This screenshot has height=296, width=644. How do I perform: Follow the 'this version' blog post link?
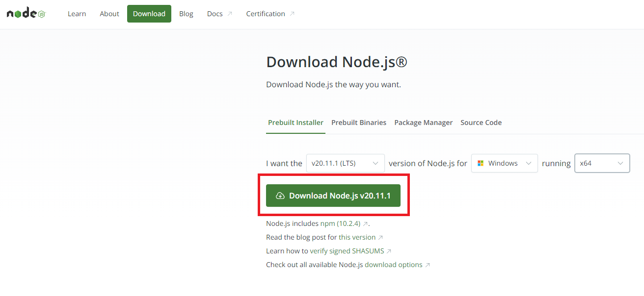click(357, 237)
